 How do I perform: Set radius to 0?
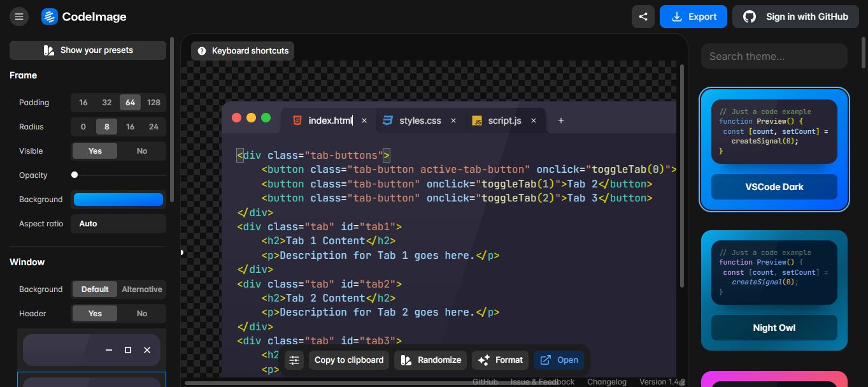(83, 127)
